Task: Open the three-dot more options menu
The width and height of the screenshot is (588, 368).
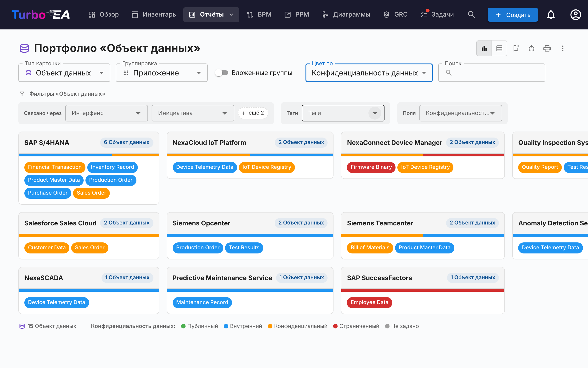Action: coord(563,48)
